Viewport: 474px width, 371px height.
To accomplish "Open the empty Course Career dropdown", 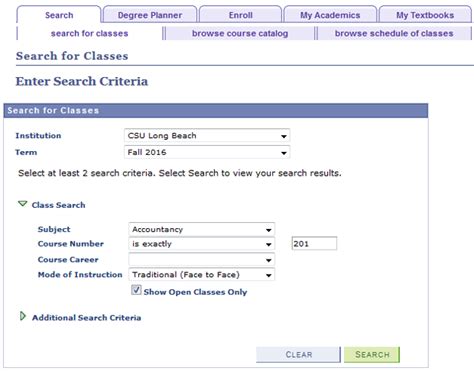I will 202,260.
